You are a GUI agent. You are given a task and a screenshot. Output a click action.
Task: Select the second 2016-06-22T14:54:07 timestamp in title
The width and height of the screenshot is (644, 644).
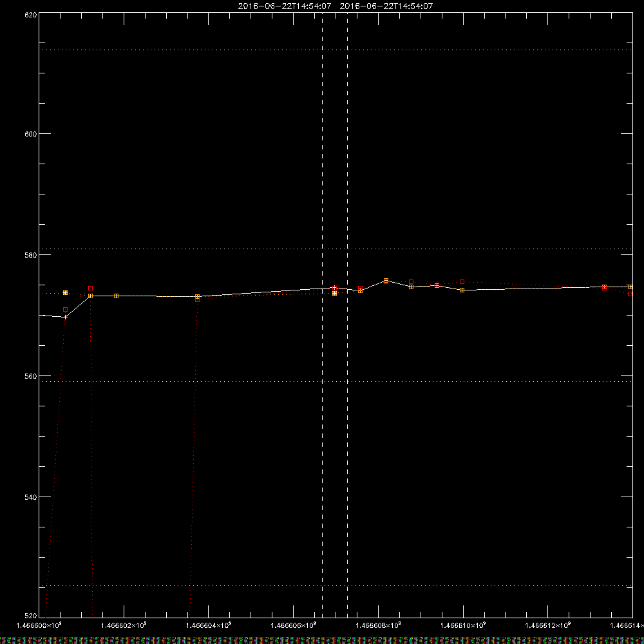click(x=386, y=6)
